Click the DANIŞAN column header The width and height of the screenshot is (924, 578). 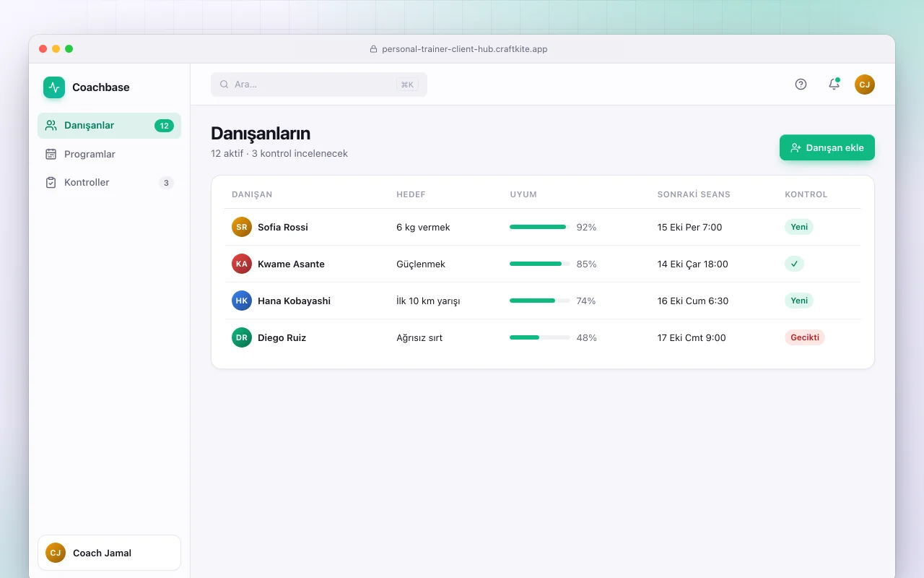252,194
